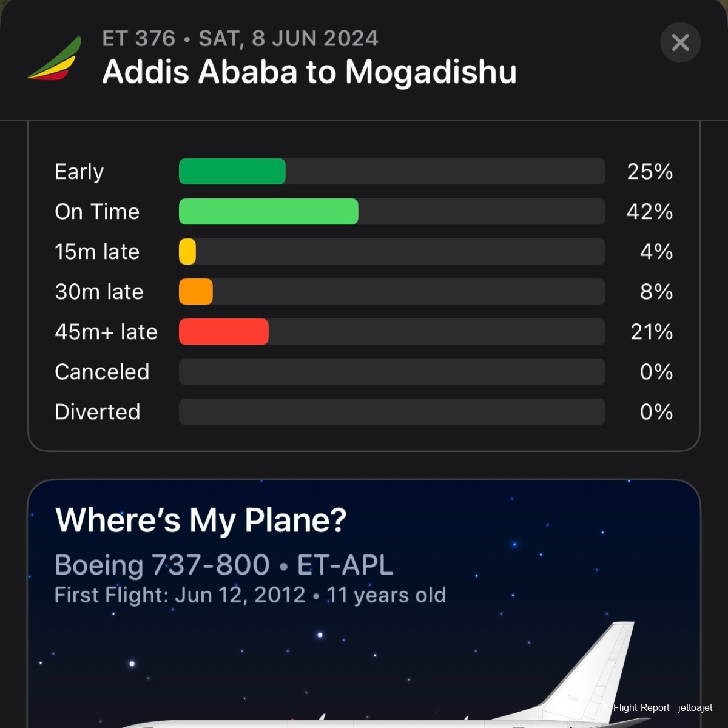Tap the red 45m+ late bar
Viewport: 728px width, 728px height.
point(224,332)
